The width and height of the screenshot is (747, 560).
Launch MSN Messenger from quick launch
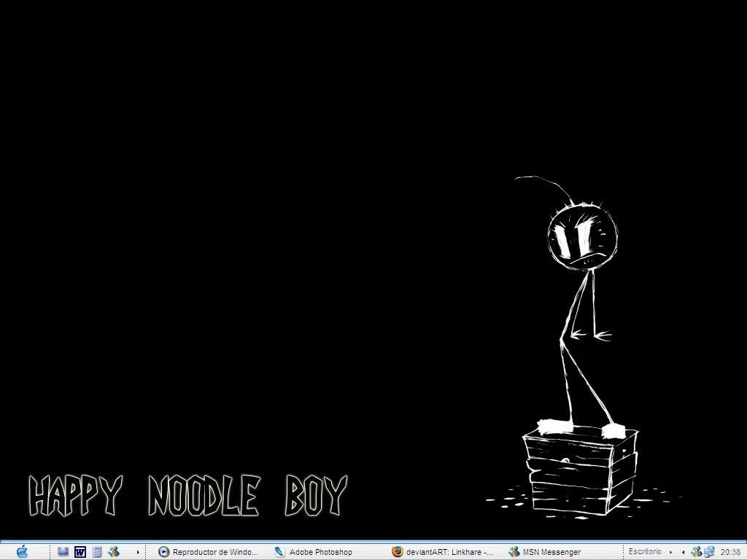tap(114, 552)
